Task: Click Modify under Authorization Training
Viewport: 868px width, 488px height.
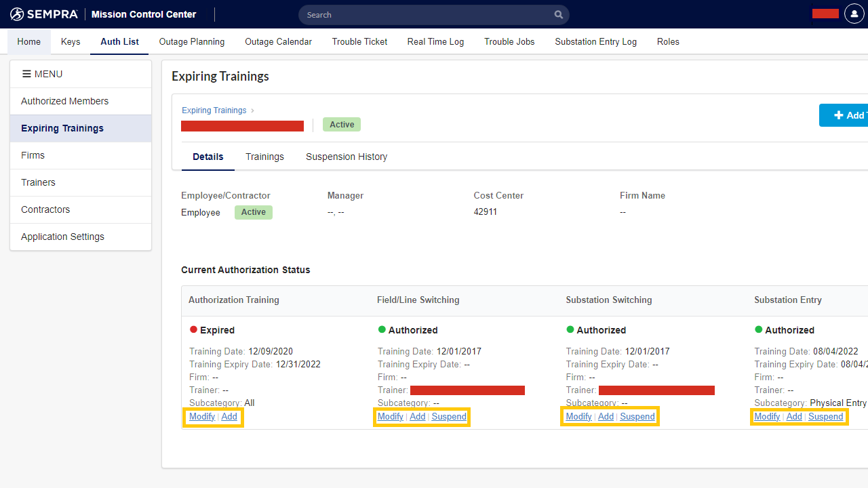Action: (x=202, y=417)
